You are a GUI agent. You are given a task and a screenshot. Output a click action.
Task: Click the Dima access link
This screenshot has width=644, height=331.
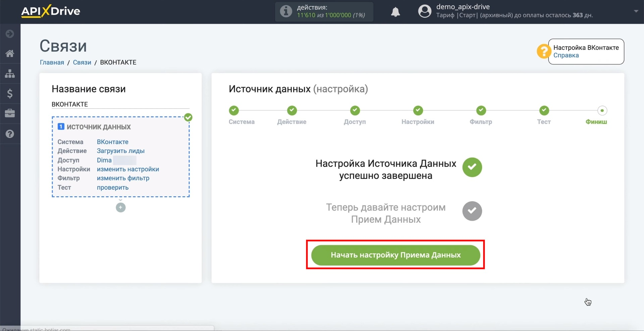[104, 160]
